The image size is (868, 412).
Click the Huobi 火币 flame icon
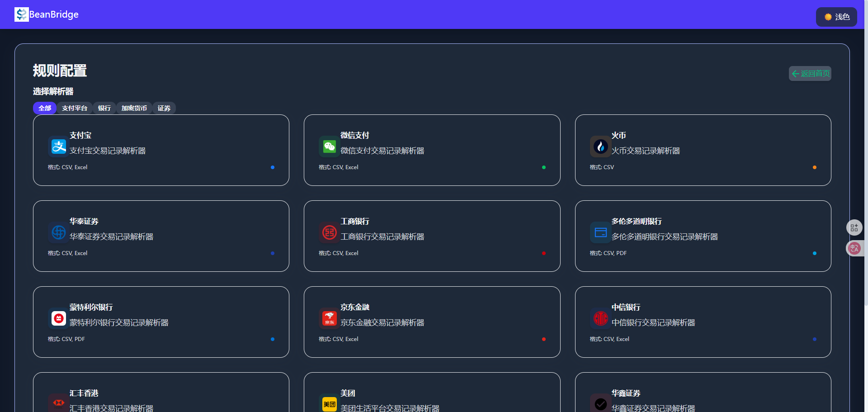[600, 147]
